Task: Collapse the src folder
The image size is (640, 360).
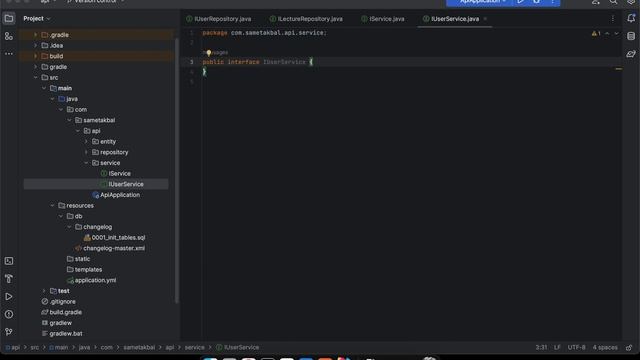Action: [x=36, y=78]
